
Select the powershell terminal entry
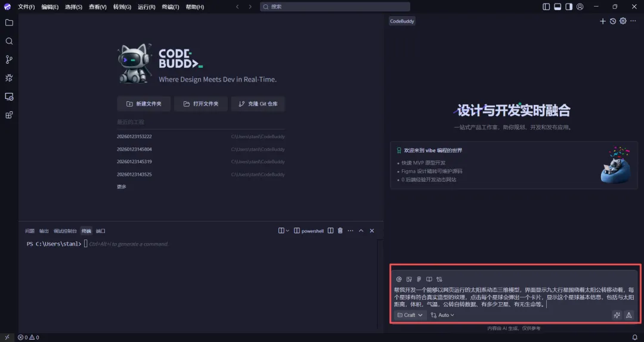pyautogui.click(x=309, y=231)
